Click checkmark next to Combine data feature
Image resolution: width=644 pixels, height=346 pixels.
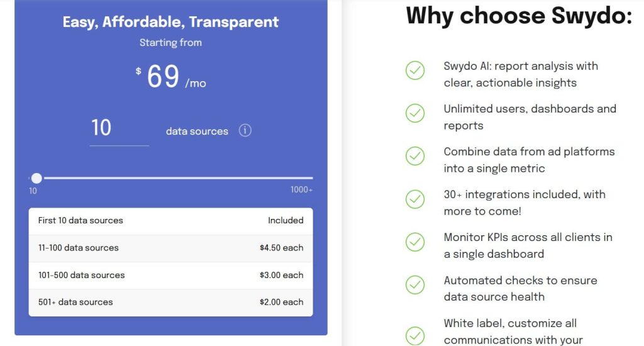click(415, 156)
